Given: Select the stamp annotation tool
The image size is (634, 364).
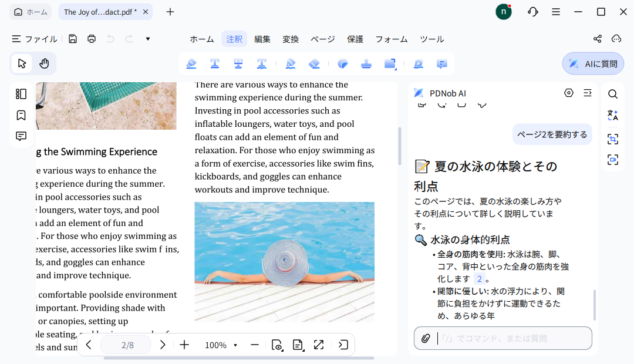Looking at the screenshot, I should [366, 63].
